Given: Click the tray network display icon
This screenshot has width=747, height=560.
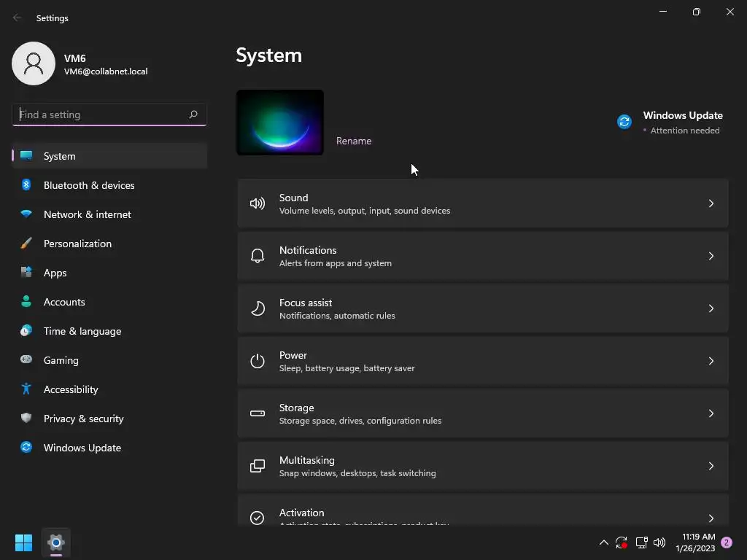Looking at the screenshot, I should click(641, 542).
